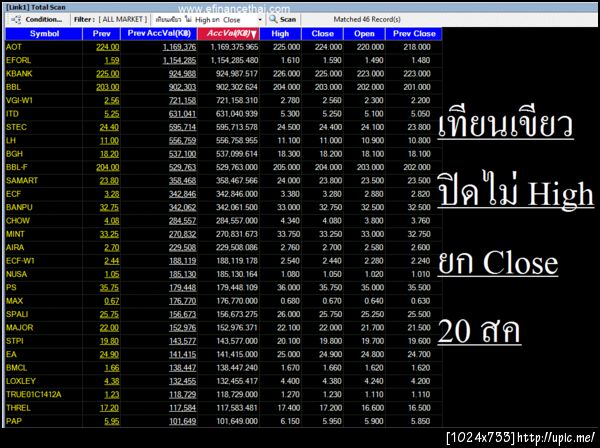The height and width of the screenshot is (448, 600).
Task: Click PAP Prev price link 5.95
Action: click(x=112, y=421)
